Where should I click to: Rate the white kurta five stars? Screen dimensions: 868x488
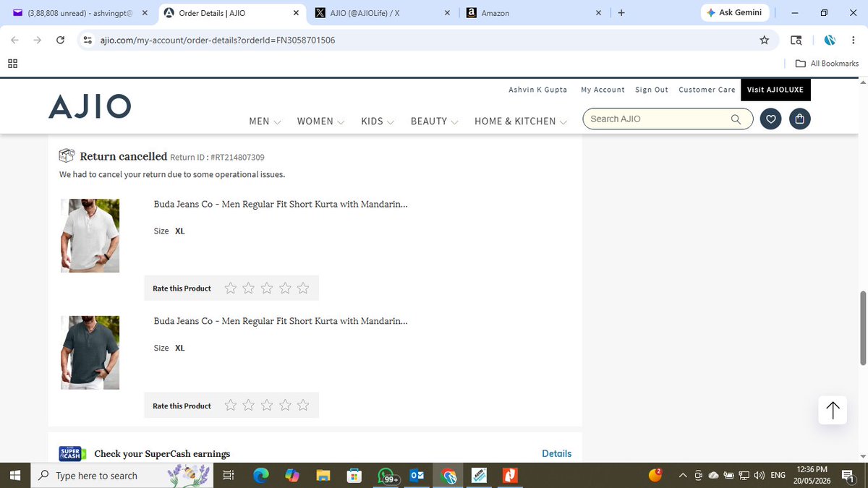[x=303, y=288]
